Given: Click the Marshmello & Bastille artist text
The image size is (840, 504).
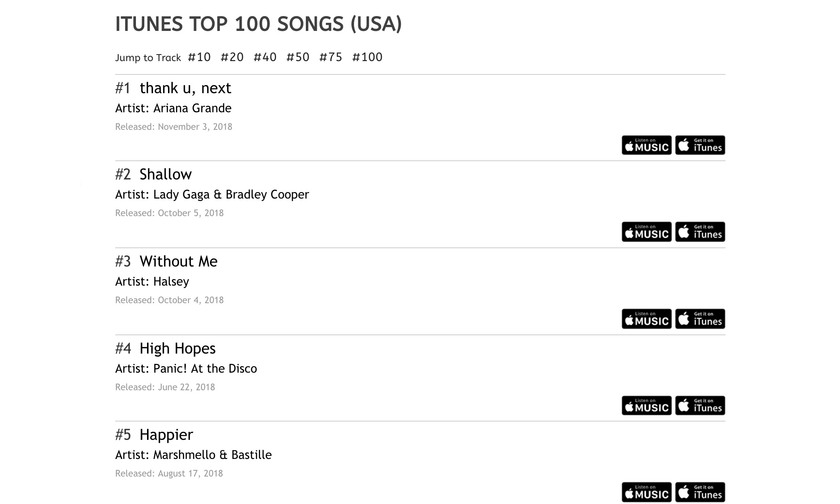Looking at the screenshot, I should pyautogui.click(x=212, y=455).
